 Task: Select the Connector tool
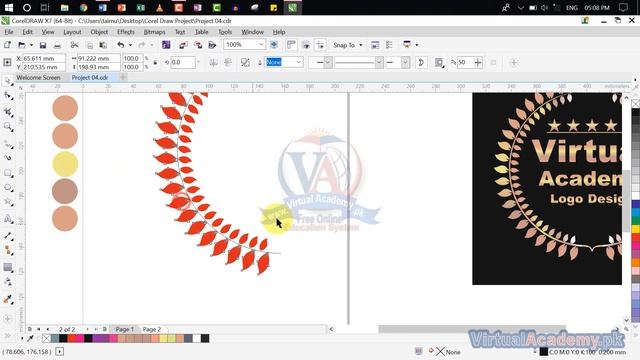pos(7,250)
